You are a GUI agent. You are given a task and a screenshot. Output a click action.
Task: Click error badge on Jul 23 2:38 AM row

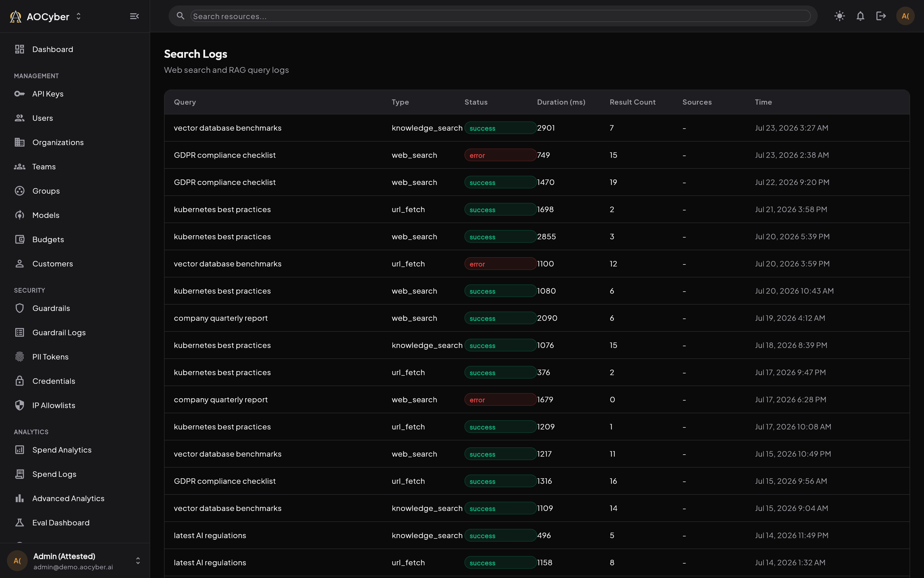(x=500, y=155)
